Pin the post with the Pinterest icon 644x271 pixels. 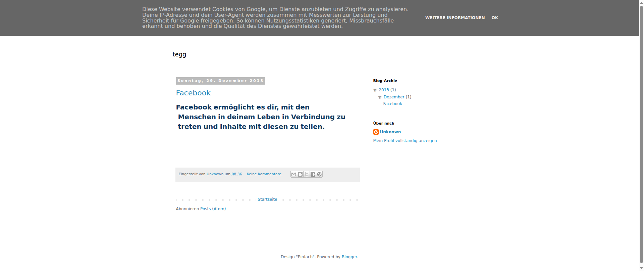(x=319, y=174)
